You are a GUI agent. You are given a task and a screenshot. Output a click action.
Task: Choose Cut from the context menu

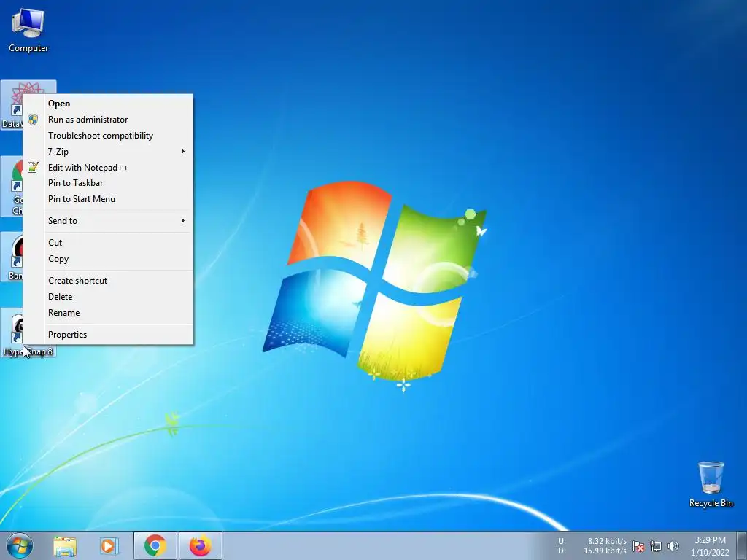108,242
